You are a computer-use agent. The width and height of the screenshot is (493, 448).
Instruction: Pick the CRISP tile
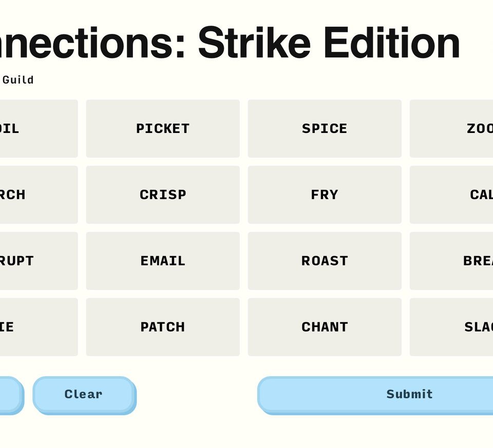(163, 194)
